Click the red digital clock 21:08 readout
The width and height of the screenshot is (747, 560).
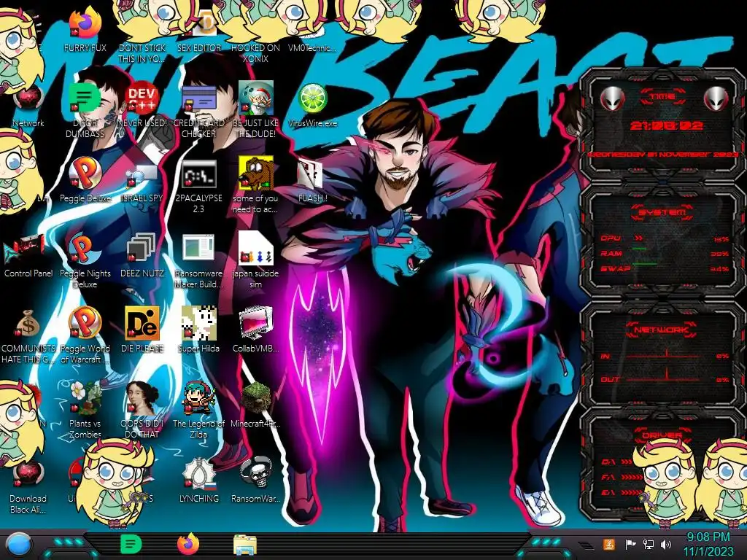point(666,125)
